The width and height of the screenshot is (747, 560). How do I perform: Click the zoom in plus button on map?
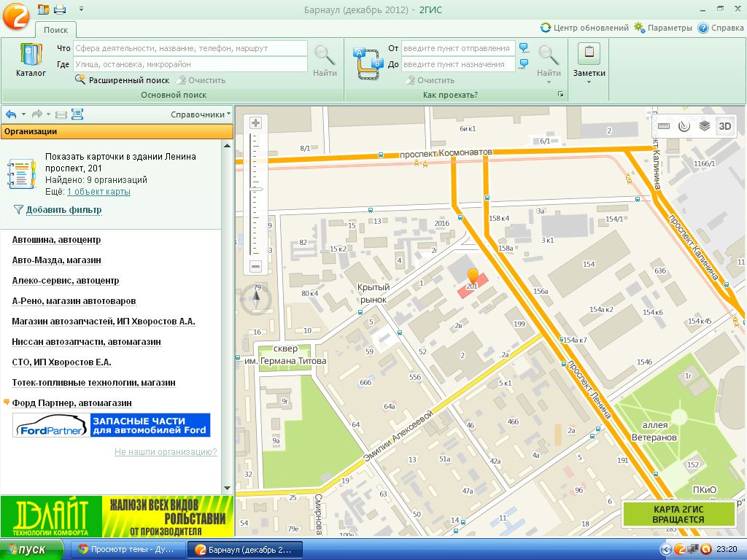click(255, 123)
